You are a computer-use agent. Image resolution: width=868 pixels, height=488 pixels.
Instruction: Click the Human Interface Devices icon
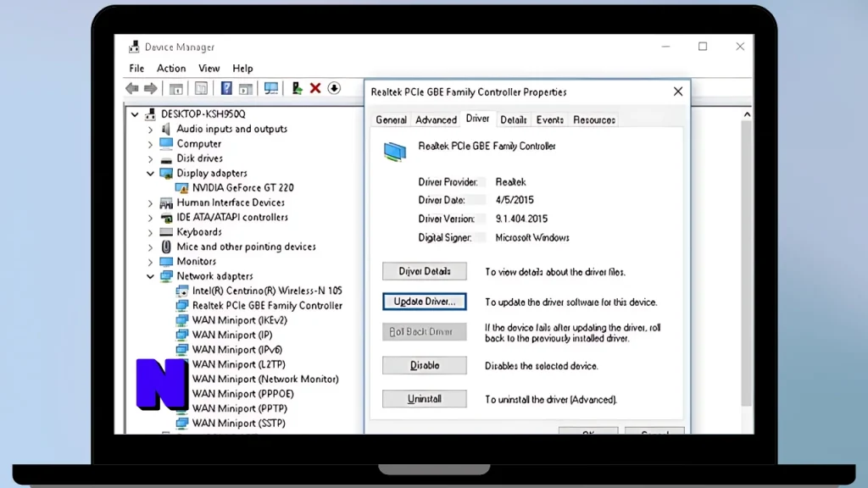coord(166,203)
